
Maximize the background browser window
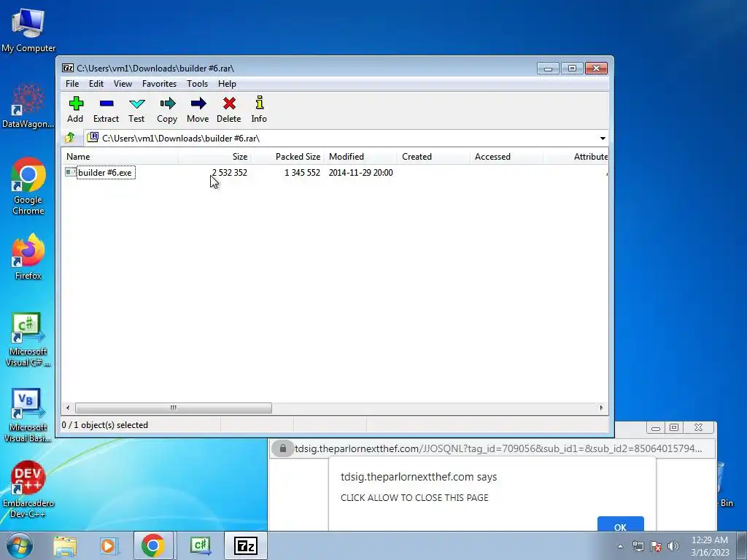tap(674, 427)
